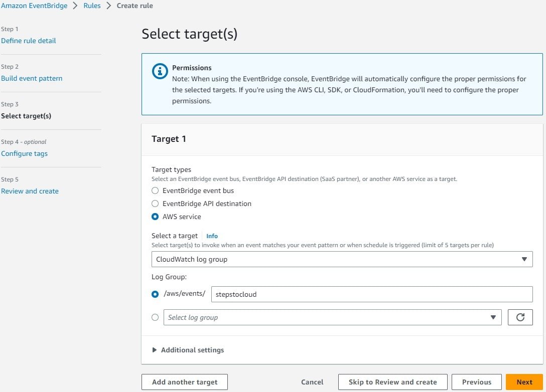The width and height of the screenshot is (546, 392).
Task: Click the Amazon EventBridge breadcrumb link
Action: coord(34,6)
